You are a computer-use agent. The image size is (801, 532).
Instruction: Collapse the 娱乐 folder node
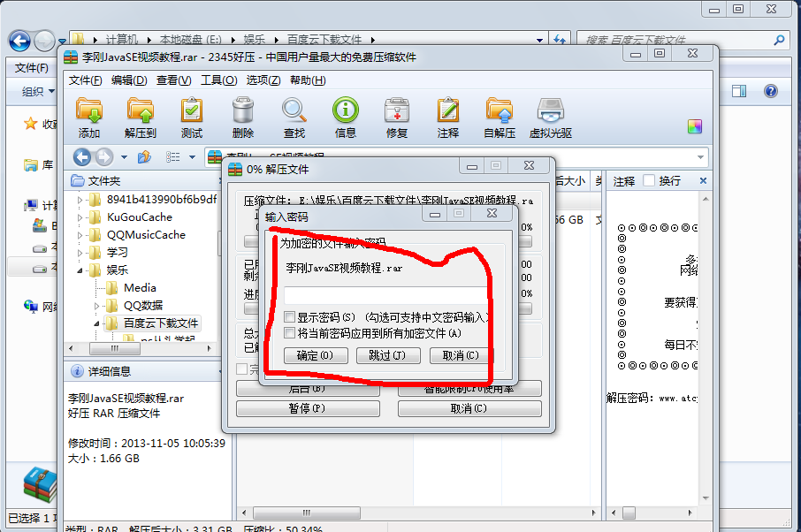(x=80, y=270)
